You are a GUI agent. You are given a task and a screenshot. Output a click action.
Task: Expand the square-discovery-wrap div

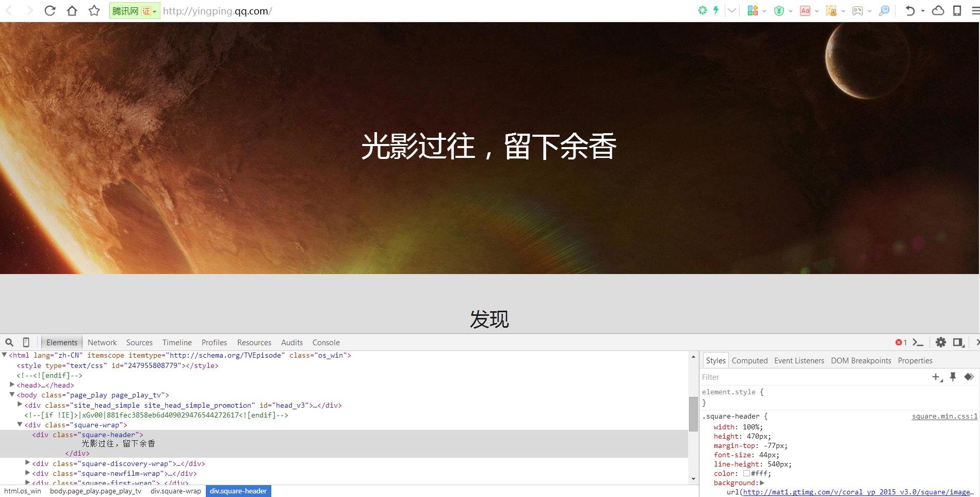click(27, 463)
